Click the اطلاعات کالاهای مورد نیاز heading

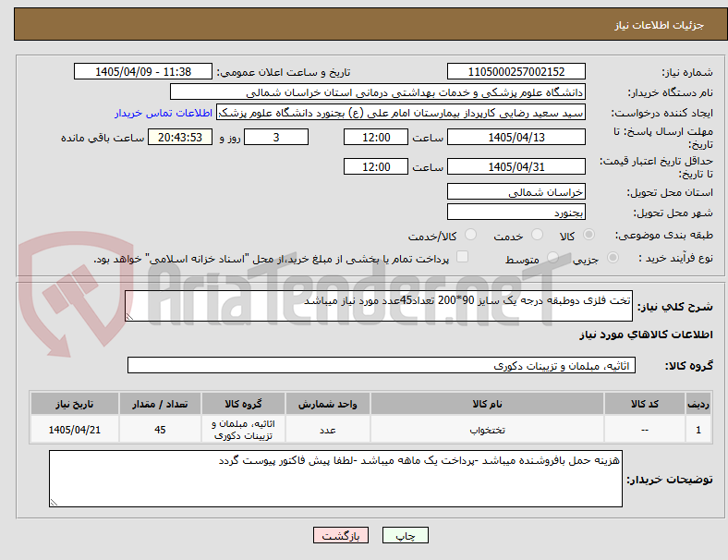click(646, 335)
